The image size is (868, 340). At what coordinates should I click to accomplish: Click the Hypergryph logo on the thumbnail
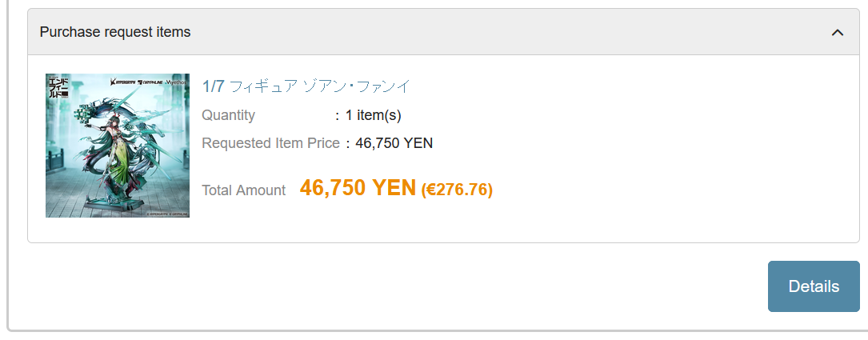[123, 82]
